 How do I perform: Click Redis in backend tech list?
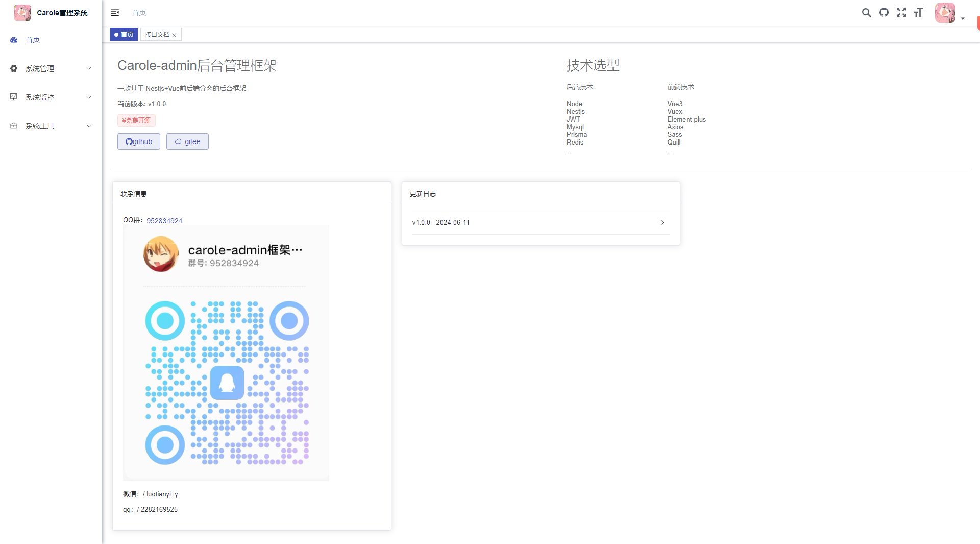click(575, 142)
